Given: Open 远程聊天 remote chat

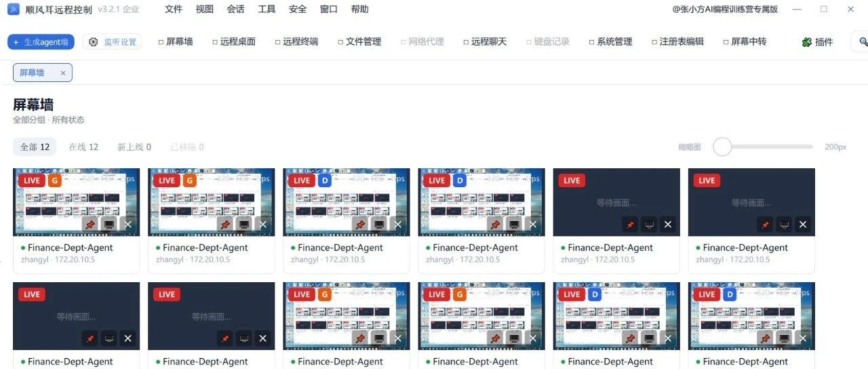Looking at the screenshot, I should tap(485, 41).
